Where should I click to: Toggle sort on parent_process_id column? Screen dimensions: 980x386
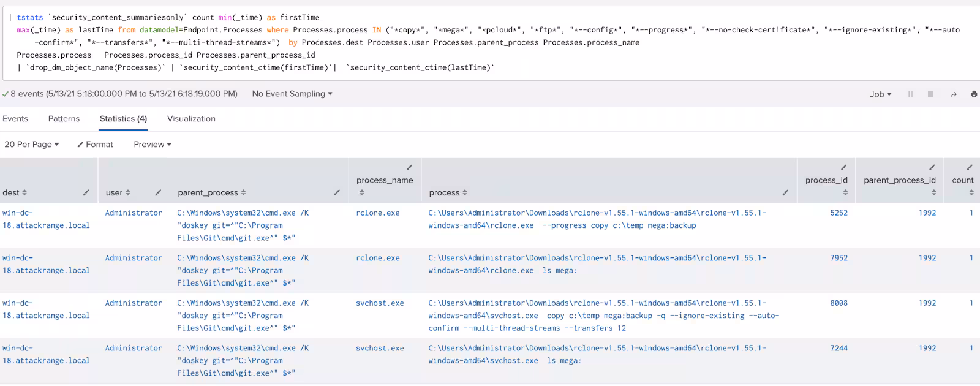tap(933, 192)
